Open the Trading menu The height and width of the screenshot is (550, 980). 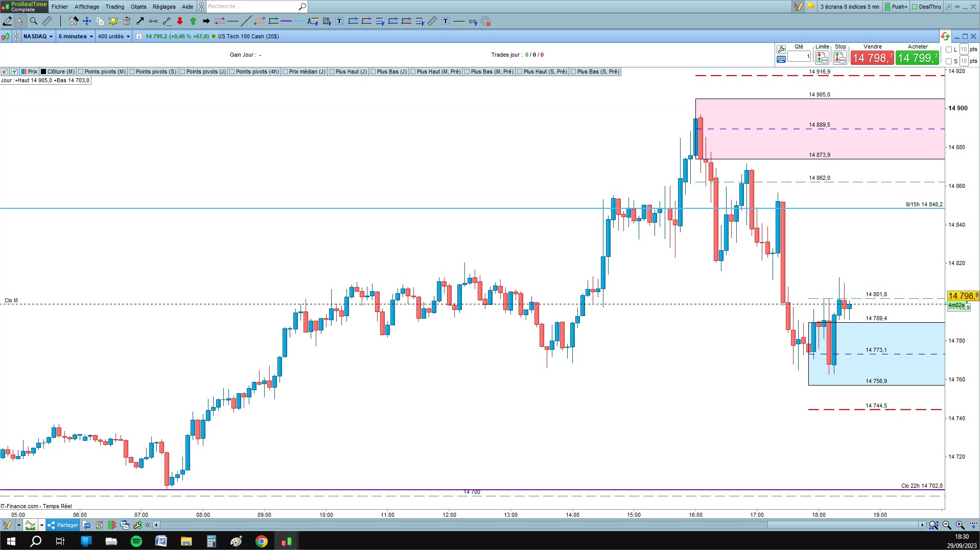(115, 7)
